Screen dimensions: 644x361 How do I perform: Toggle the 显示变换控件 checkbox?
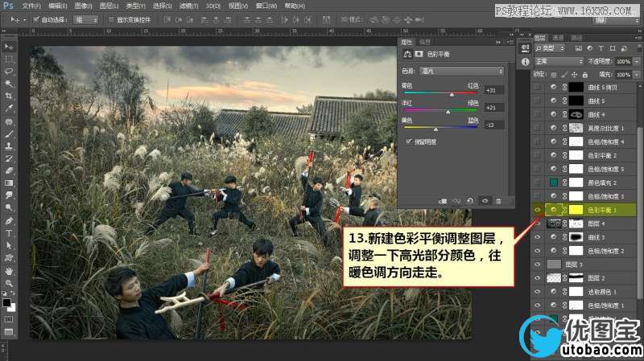[111, 19]
